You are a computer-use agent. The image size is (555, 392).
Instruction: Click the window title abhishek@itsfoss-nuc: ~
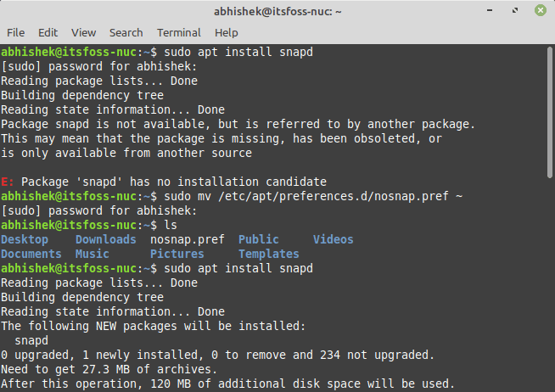tap(277, 11)
